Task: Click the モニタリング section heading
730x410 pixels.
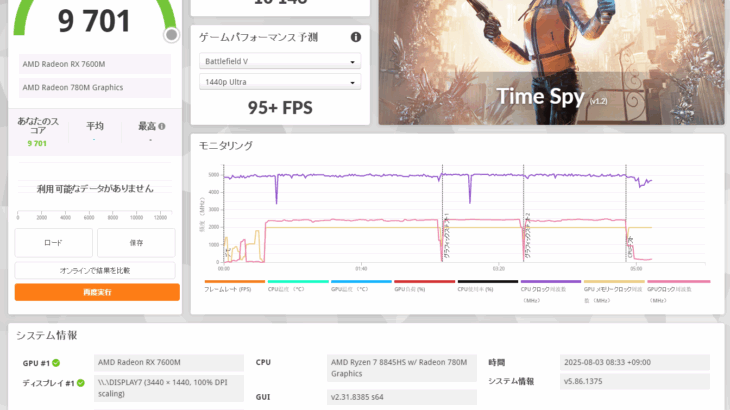Action: [226, 146]
